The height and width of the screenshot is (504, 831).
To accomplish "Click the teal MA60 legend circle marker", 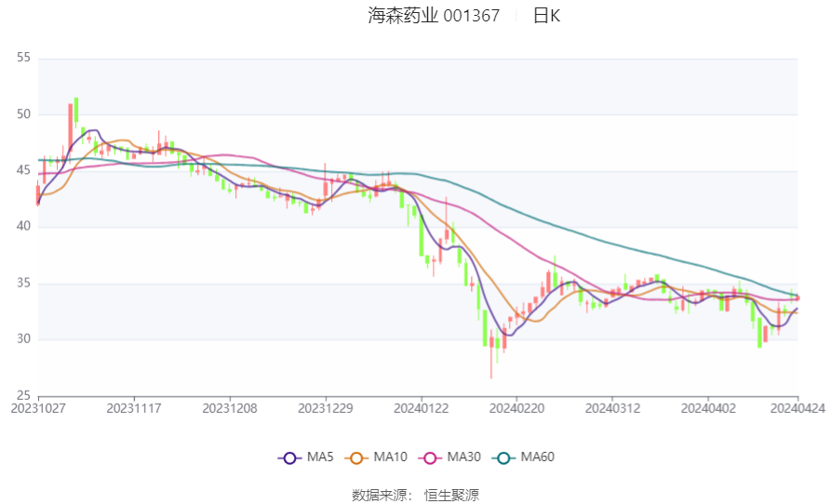I will tap(503, 458).
